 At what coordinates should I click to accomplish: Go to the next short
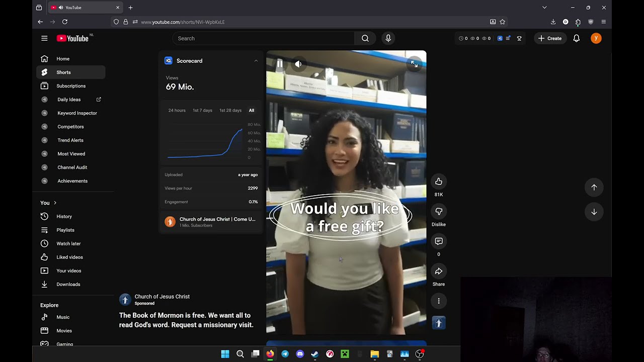coord(594,212)
